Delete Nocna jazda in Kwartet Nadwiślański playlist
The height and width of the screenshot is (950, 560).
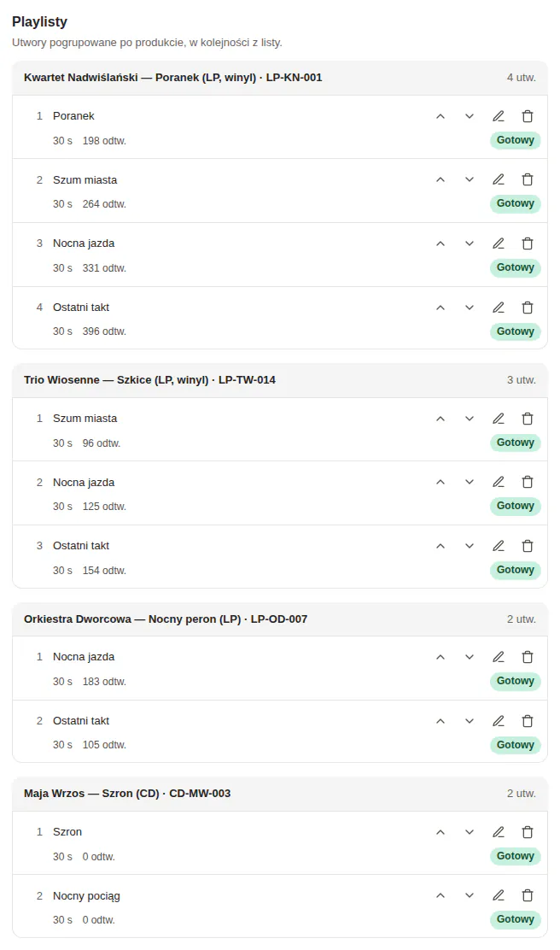528,243
